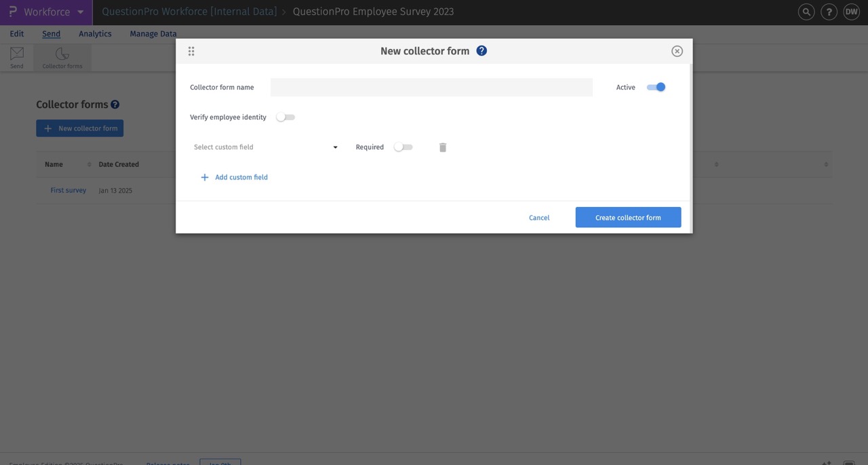Open the Manage Data tab
The image size is (868, 465).
[x=153, y=33]
